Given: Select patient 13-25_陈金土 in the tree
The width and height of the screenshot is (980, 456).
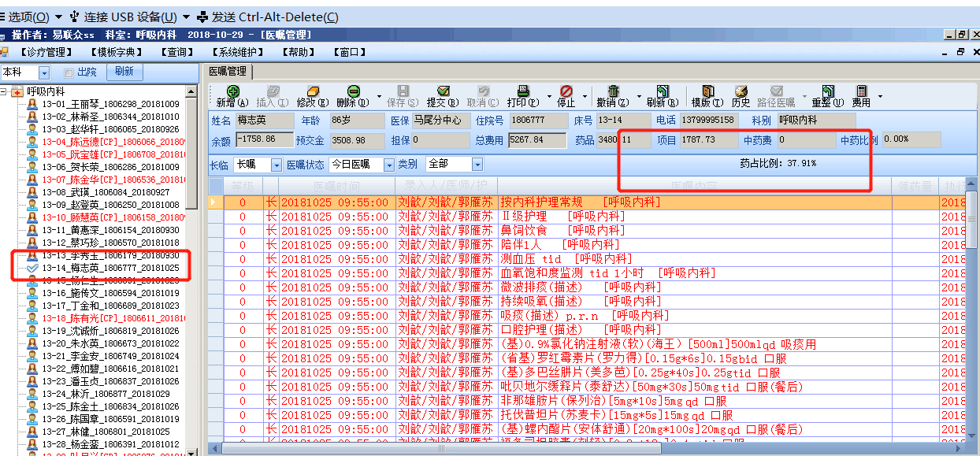Looking at the screenshot, I should [110, 406].
